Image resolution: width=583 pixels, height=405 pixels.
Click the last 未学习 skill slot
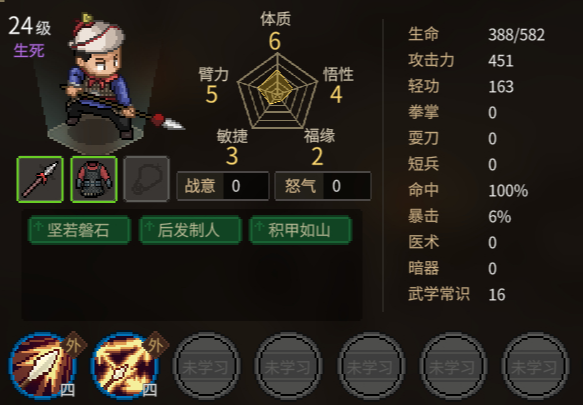pyautogui.click(x=535, y=367)
